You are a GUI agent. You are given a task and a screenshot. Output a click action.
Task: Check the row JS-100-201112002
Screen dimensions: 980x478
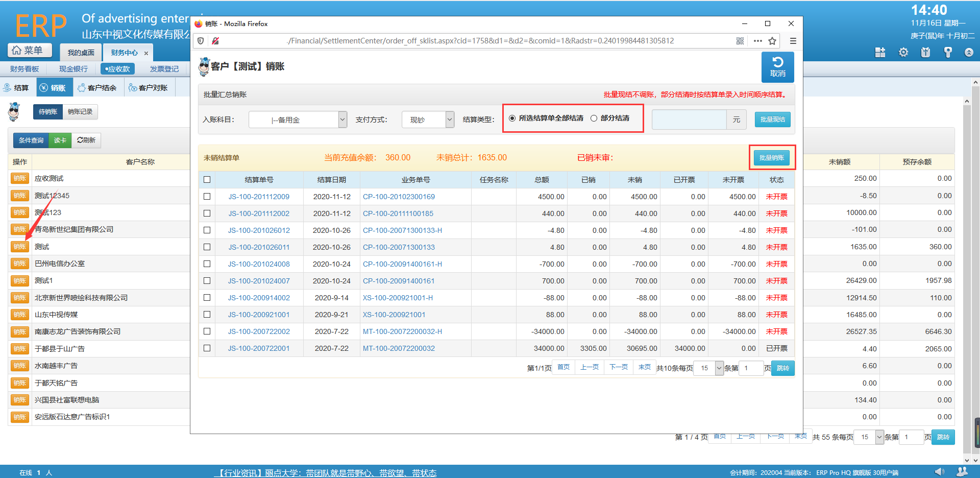[x=207, y=213]
